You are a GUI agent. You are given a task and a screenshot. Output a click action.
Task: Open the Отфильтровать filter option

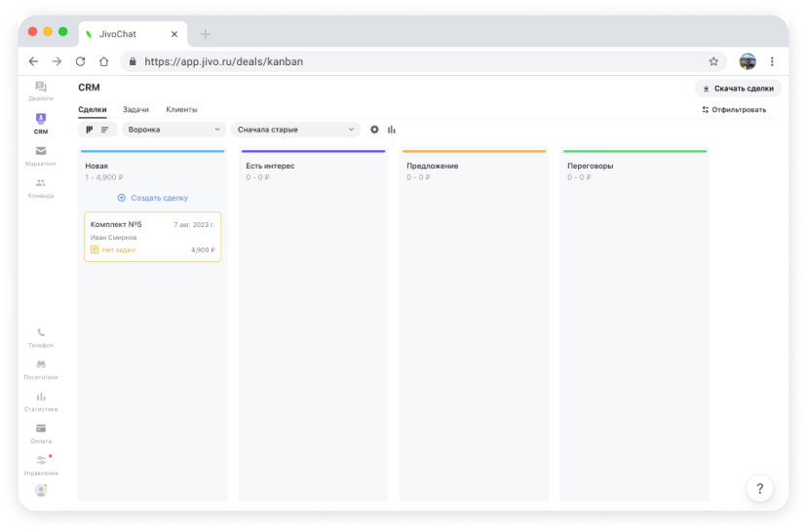tap(734, 110)
